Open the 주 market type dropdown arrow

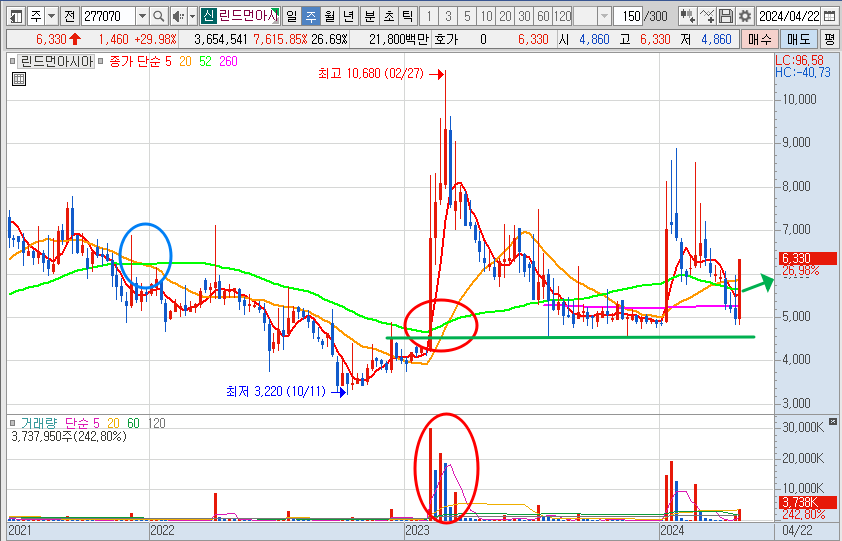pyautogui.click(x=52, y=16)
